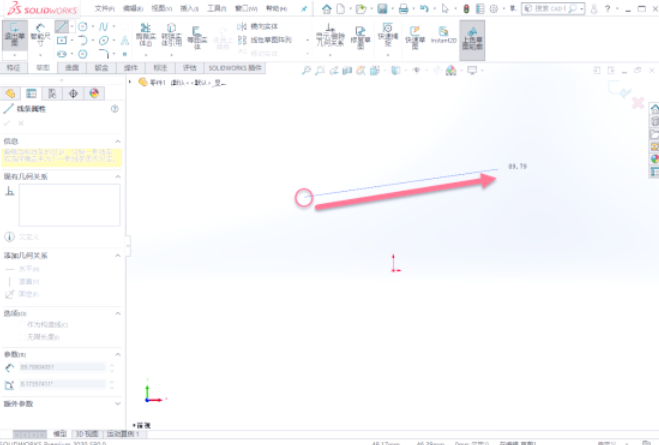Image resolution: width=659 pixels, height=445 pixels.
Task: Select the Spline sketch tool
Action: coord(103,27)
